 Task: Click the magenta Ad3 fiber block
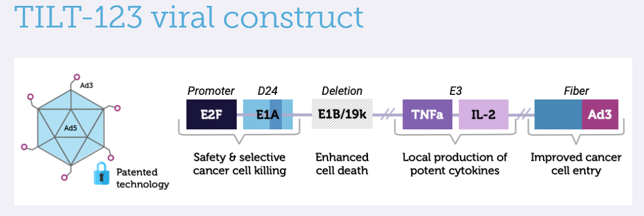600,114
